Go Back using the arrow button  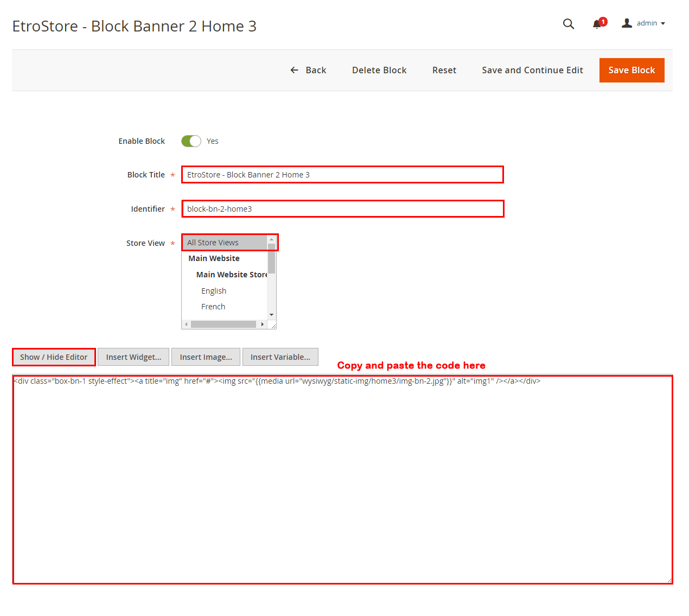point(308,70)
